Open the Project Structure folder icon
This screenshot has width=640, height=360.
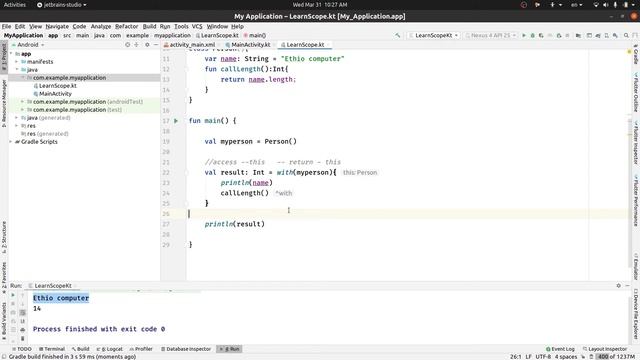[578, 36]
